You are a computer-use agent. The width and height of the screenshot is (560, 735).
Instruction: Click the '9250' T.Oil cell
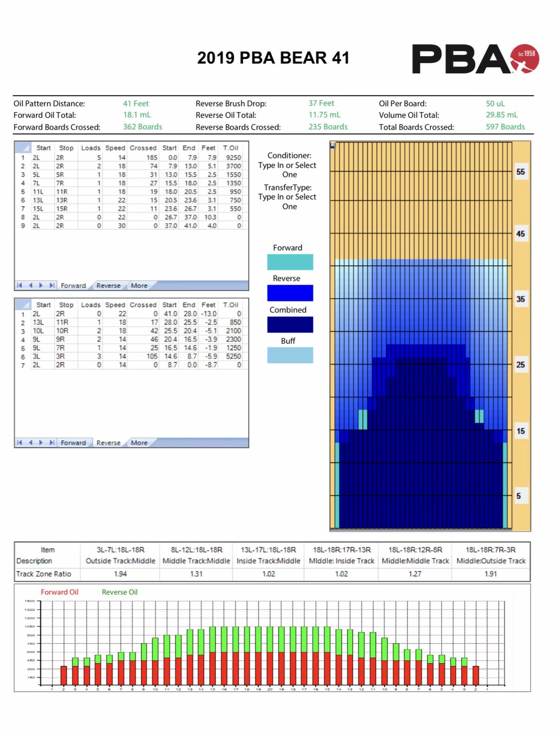click(x=233, y=158)
